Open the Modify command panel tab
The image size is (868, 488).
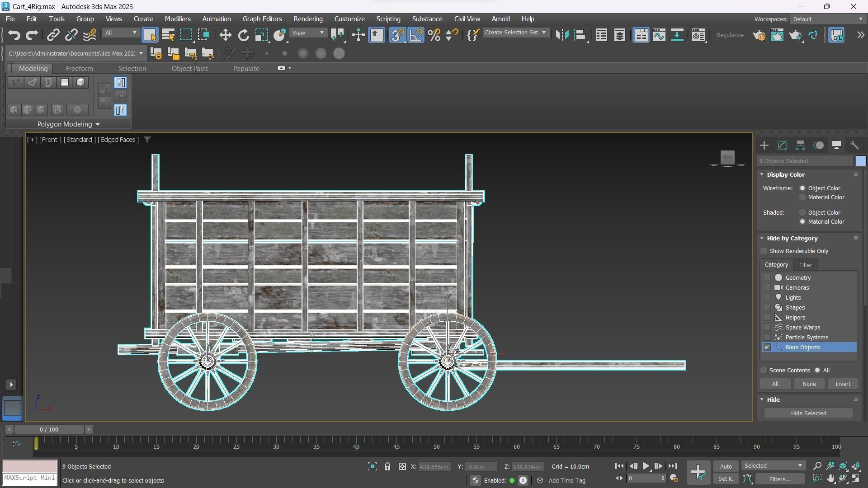point(782,145)
